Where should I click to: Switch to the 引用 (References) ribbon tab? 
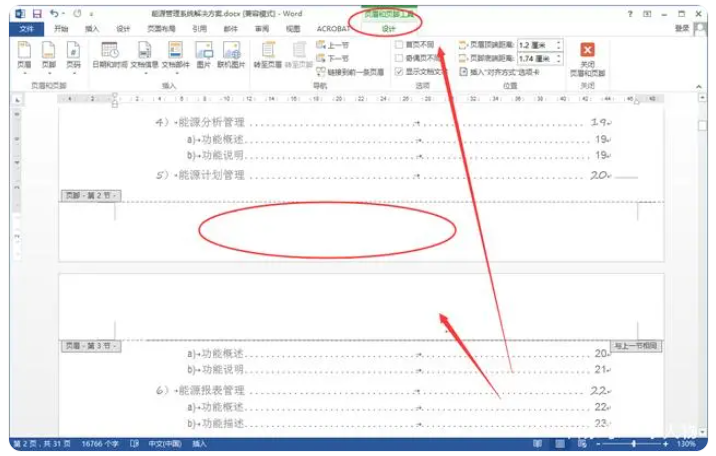[x=200, y=29]
